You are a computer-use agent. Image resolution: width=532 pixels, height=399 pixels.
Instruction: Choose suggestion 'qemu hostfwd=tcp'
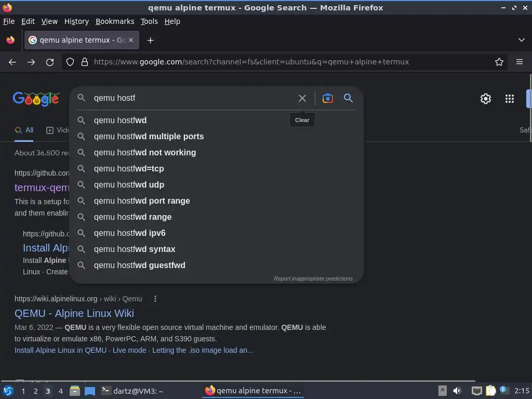click(217, 169)
